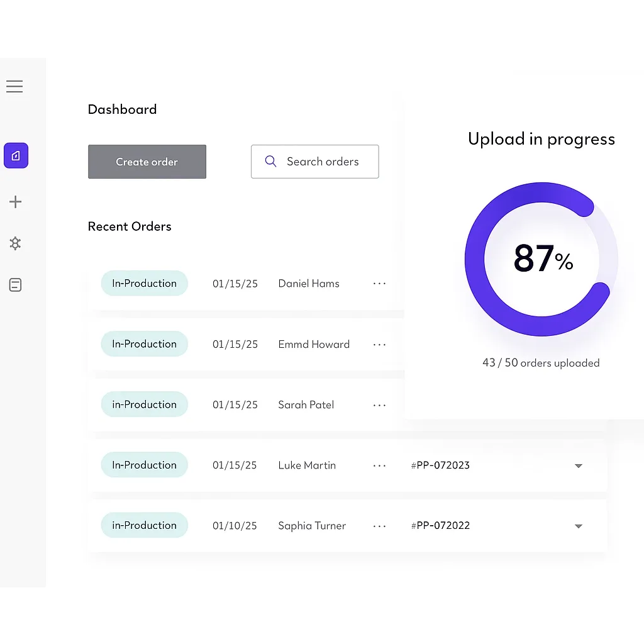This screenshot has height=644, width=644.
Task: Open row actions for Sarah Patel
Action: (x=379, y=405)
